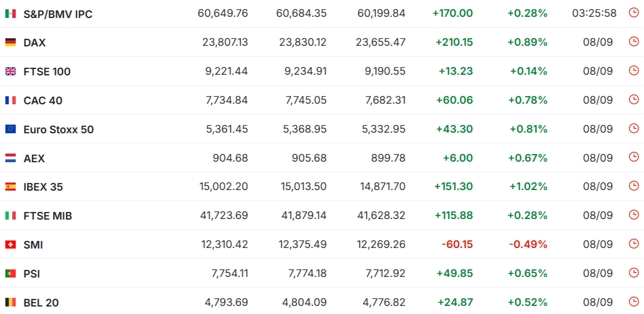Open the DAX index page
644x314 pixels.
(x=35, y=43)
